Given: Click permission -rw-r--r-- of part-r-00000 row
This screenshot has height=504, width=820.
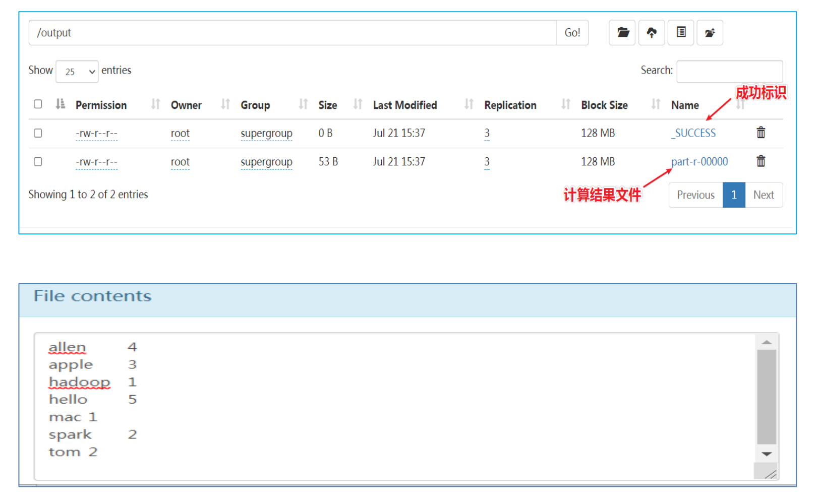Looking at the screenshot, I should pyautogui.click(x=96, y=162).
